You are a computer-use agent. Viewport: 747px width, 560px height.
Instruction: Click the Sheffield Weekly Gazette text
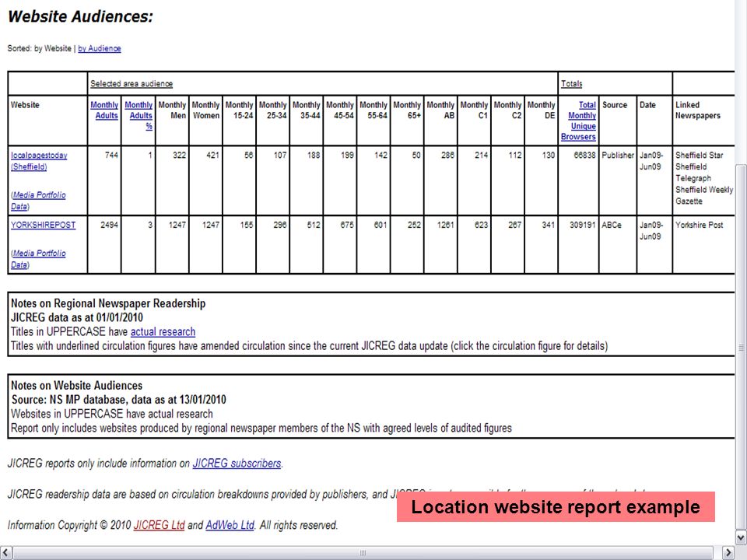(x=704, y=195)
